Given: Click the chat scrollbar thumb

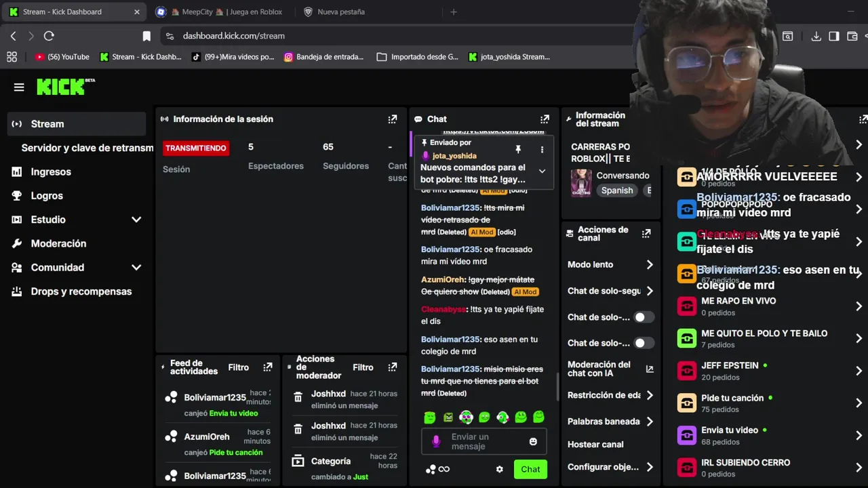Looking at the screenshot, I should [x=557, y=387].
